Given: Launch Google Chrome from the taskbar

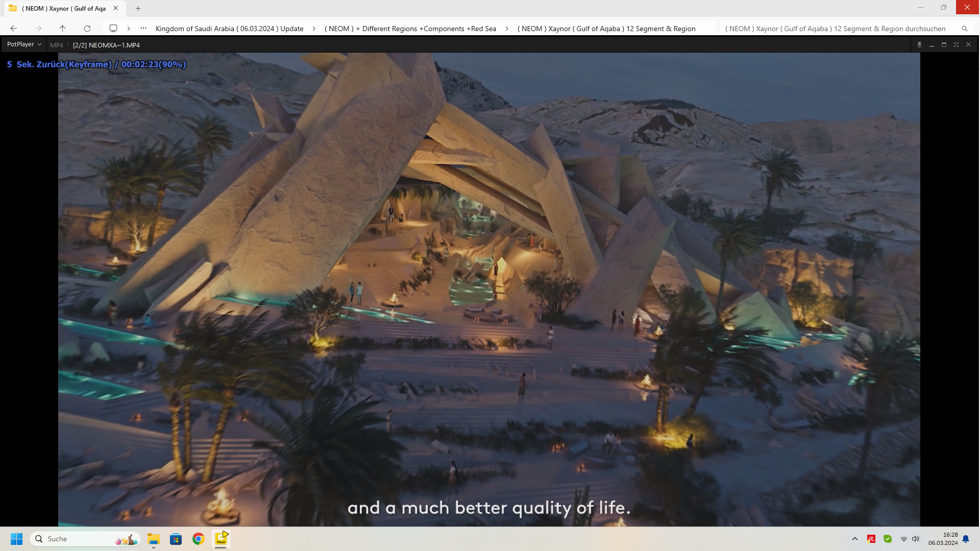Looking at the screenshot, I should coord(199,539).
